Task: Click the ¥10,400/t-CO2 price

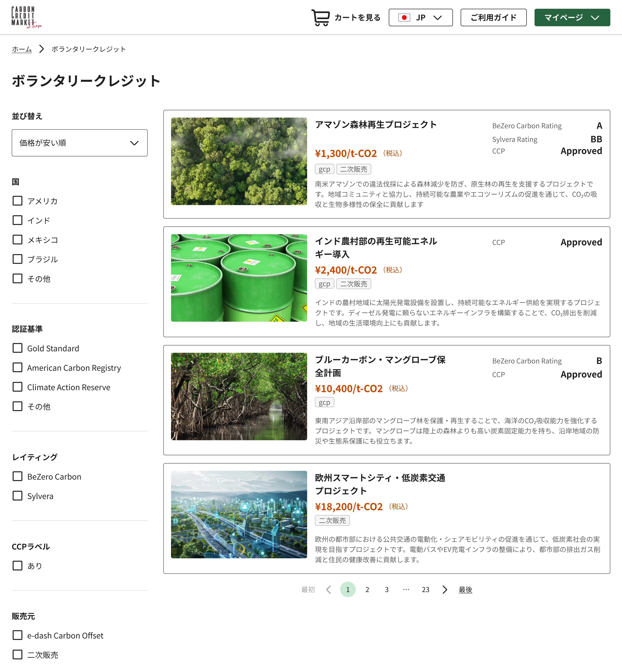Action: click(349, 389)
